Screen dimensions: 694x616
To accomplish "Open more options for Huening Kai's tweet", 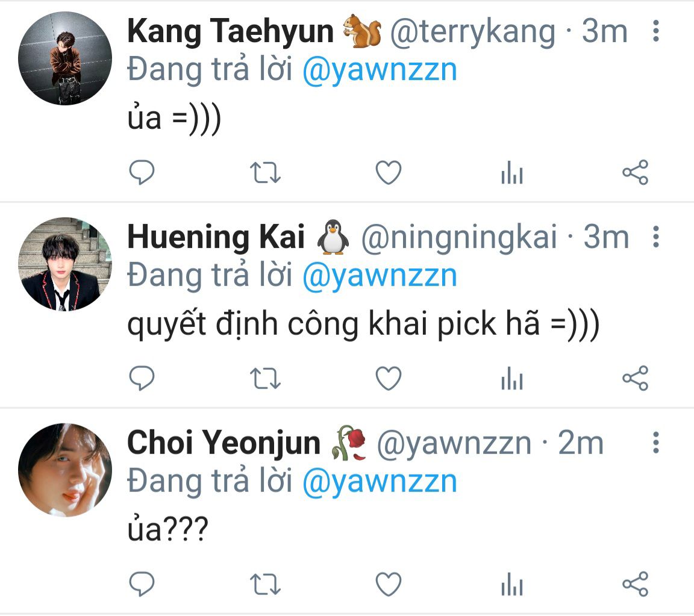I will [656, 237].
